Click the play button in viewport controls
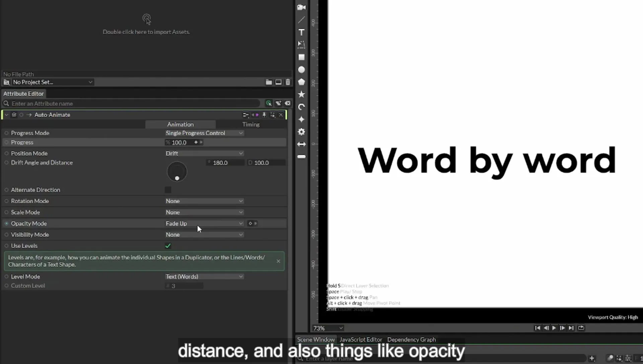643x364 pixels. coord(554,328)
